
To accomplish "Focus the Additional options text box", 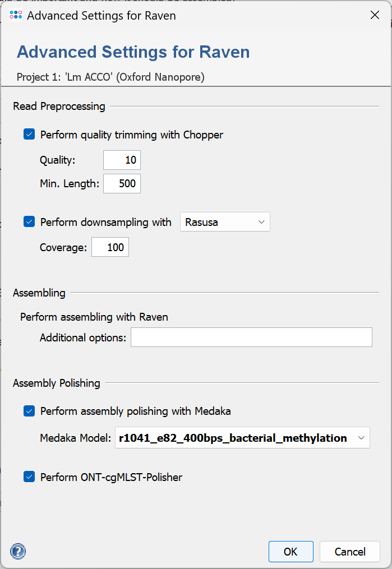I will 251,337.
